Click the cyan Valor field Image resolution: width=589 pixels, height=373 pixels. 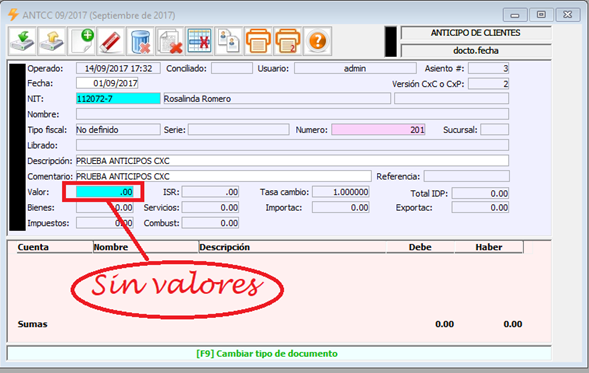[x=105, y=192]
